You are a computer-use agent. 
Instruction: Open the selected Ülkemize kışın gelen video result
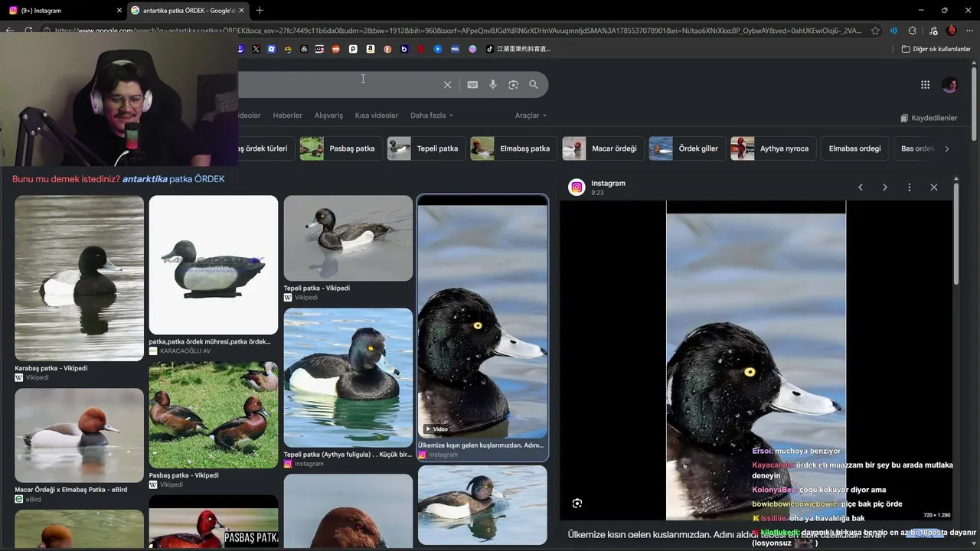(x=482, y=318)
